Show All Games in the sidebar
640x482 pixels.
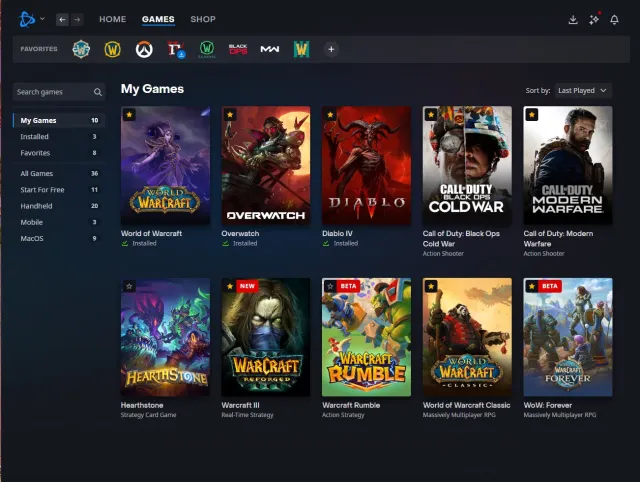(x=59, y=173)
